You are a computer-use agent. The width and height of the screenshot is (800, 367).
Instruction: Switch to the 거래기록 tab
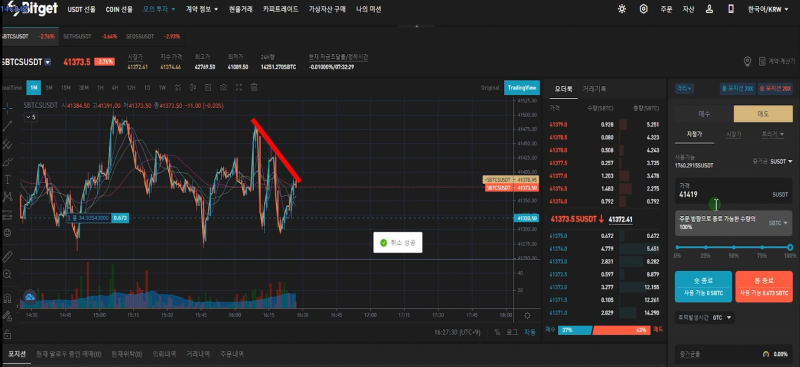tap(594, 89)
